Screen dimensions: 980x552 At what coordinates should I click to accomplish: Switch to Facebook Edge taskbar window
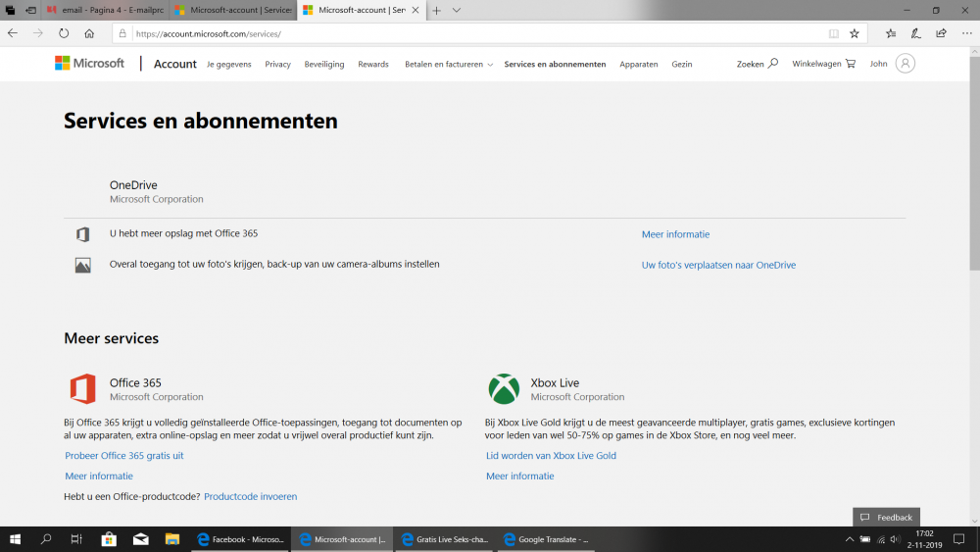pyautogui.click(x=240, y=539)
